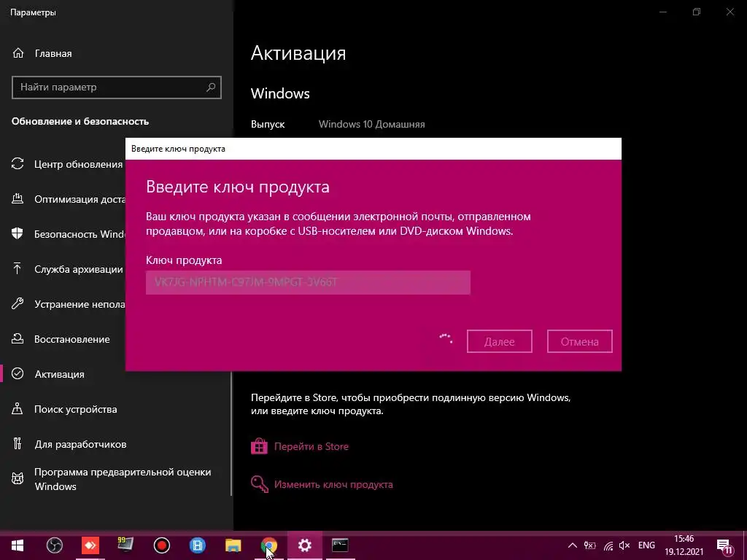The width and height of the screenshot is (747, 560).
Task: Open AnyDesk from the taskbar
Action: coord(90,545)
